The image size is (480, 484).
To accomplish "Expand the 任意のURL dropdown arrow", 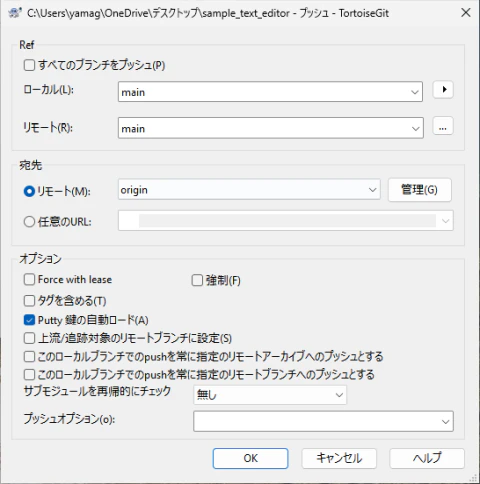I will (445, 221).
